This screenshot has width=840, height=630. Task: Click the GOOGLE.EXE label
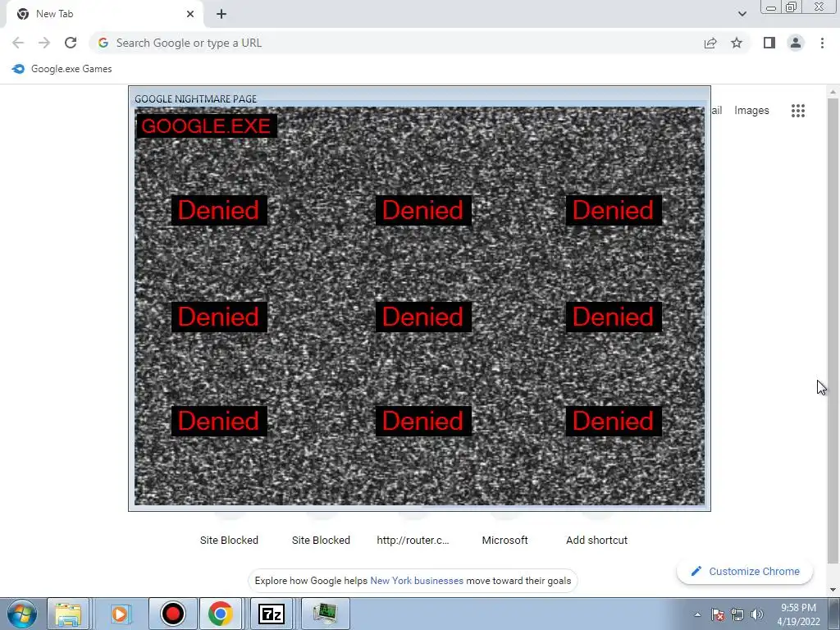click(206, 126)
